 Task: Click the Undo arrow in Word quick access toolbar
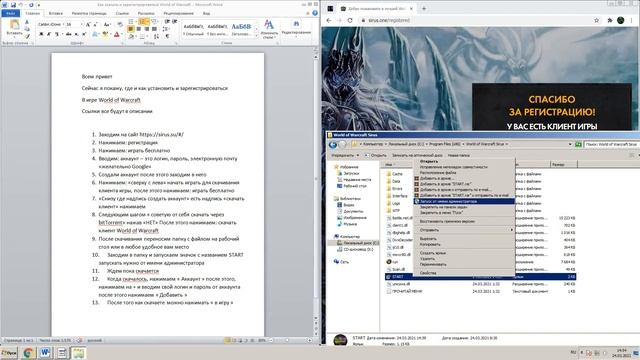point(21,5)
